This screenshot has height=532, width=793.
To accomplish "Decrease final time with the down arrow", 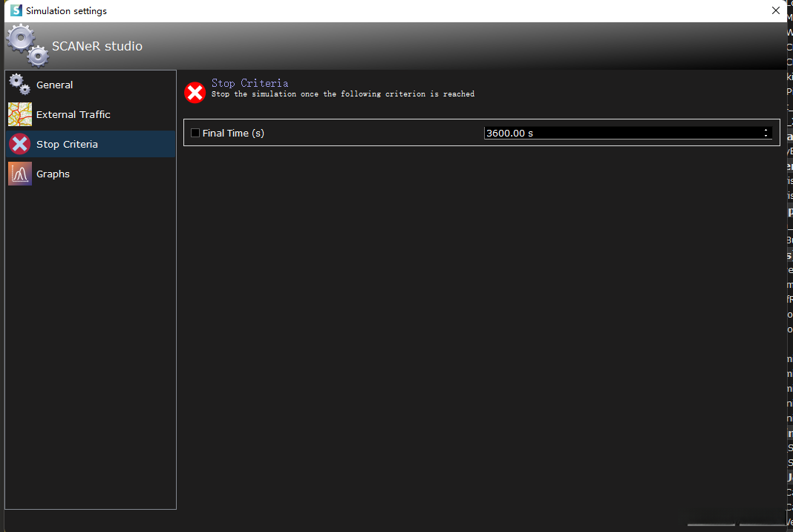I will (766, 136).
